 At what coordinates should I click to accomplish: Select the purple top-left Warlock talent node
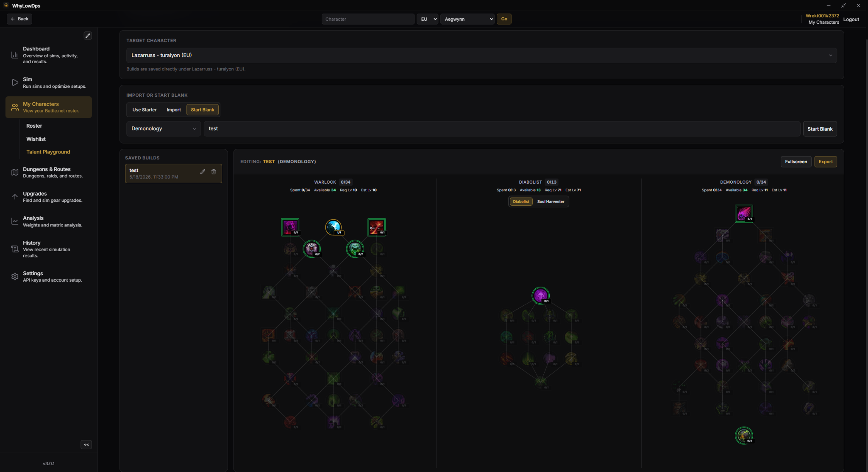click(x=290, y=227)
